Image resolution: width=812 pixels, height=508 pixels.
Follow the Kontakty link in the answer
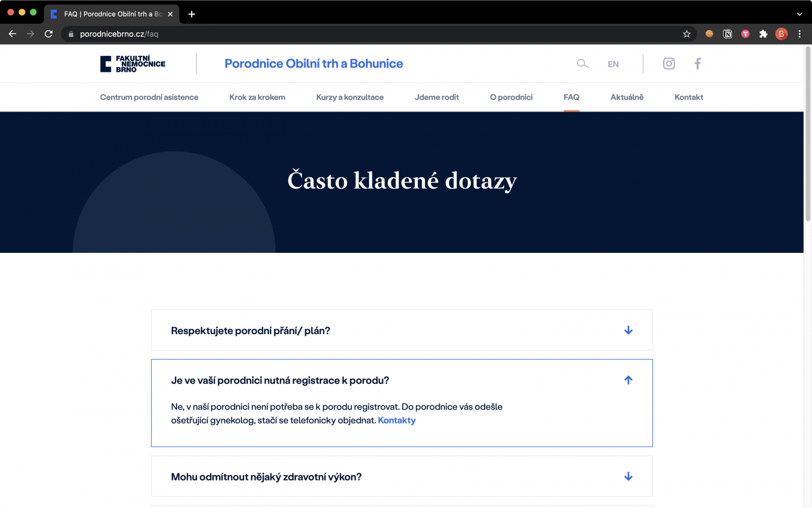click(x=397, y=420)
